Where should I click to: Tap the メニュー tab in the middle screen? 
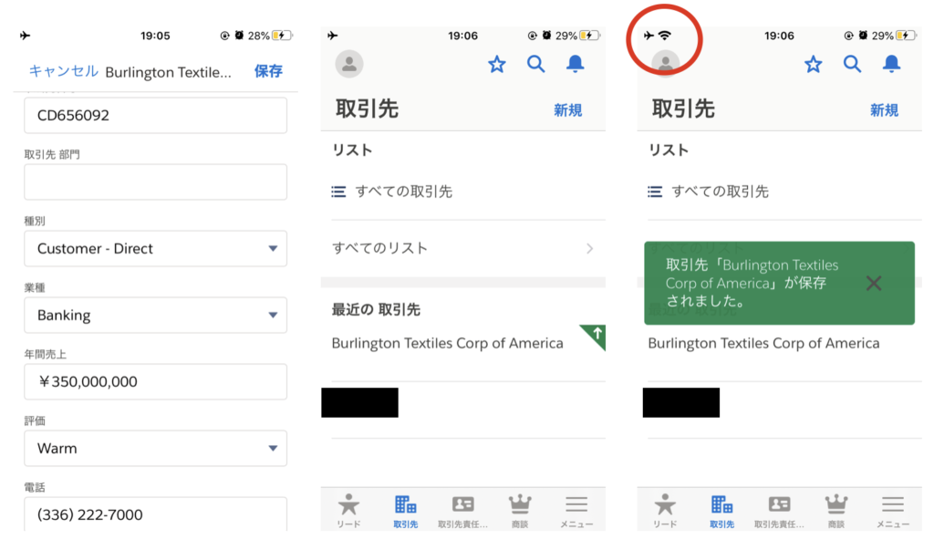[x=576, y=511]
